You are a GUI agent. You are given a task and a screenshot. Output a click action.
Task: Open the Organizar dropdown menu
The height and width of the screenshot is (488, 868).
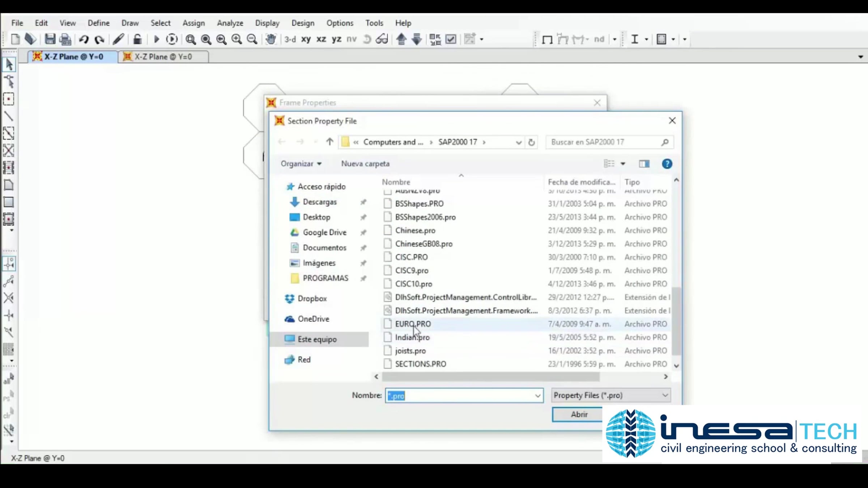(x=301, y=164)
